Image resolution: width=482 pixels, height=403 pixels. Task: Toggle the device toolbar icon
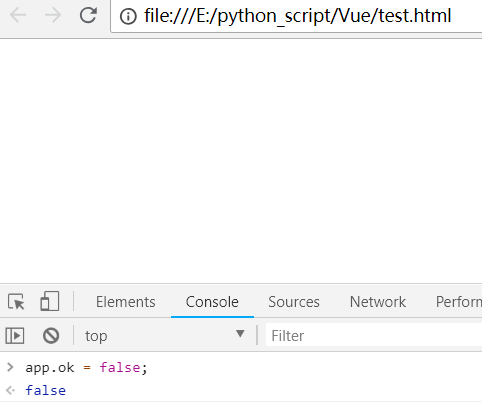pyautogui.click(x=49, y=301)
